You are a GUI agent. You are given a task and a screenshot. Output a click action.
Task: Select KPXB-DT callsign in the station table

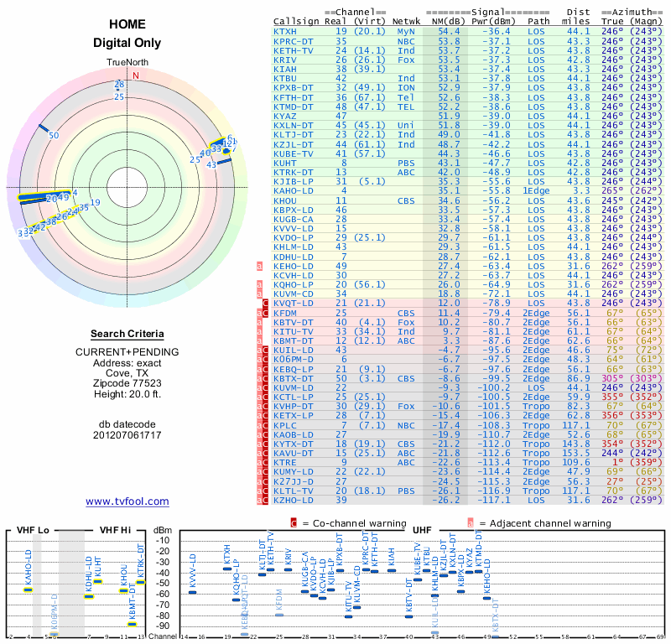click(x=294, y=88)
